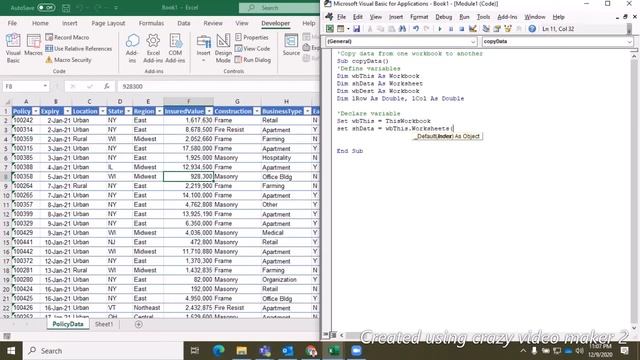The image size is (640, 360).
Task: Select the PolicyData worksheet tab
Action: click(x=68, y=324)
